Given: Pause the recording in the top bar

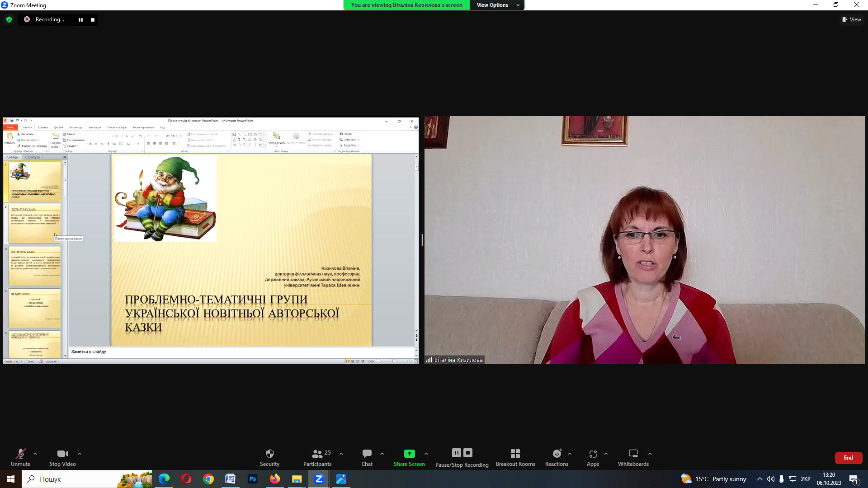Looking at the screenshot, I should [80, 19].
